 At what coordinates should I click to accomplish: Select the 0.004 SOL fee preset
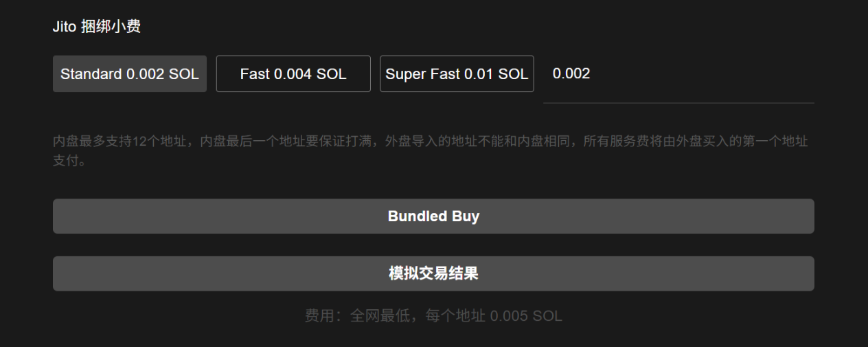click(293, 74)
